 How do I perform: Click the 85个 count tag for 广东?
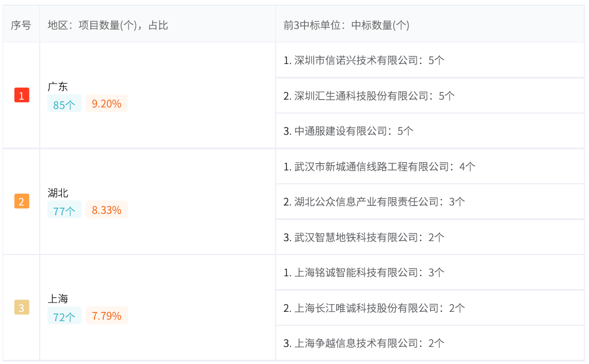click(65, 104)
